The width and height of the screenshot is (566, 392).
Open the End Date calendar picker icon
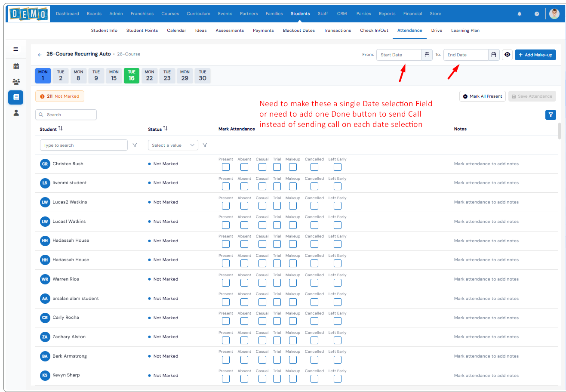pyautogui.click(x=494, y=55)
